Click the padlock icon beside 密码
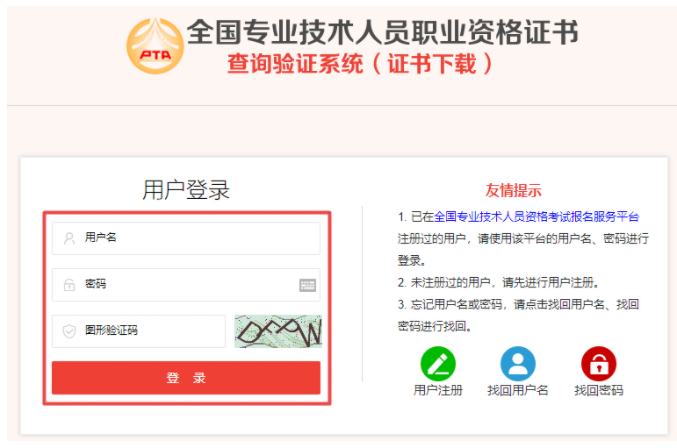 click(x=69, y=285)
